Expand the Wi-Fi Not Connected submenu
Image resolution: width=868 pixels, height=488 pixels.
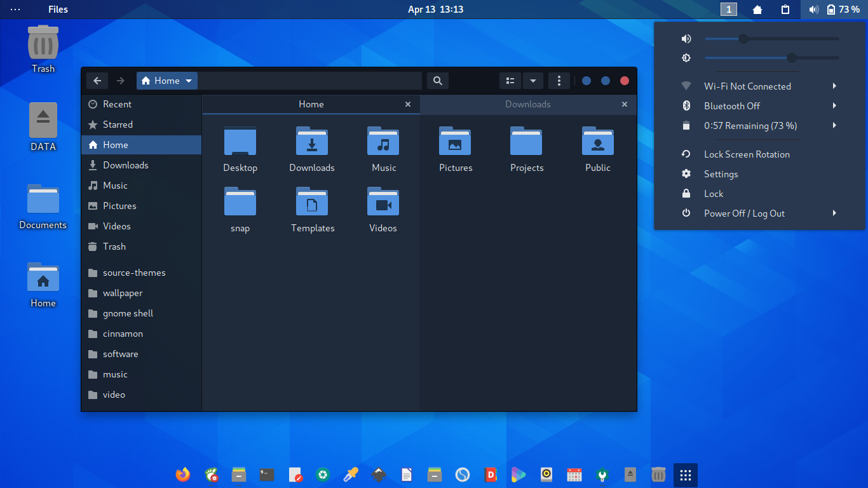point(759,86)
